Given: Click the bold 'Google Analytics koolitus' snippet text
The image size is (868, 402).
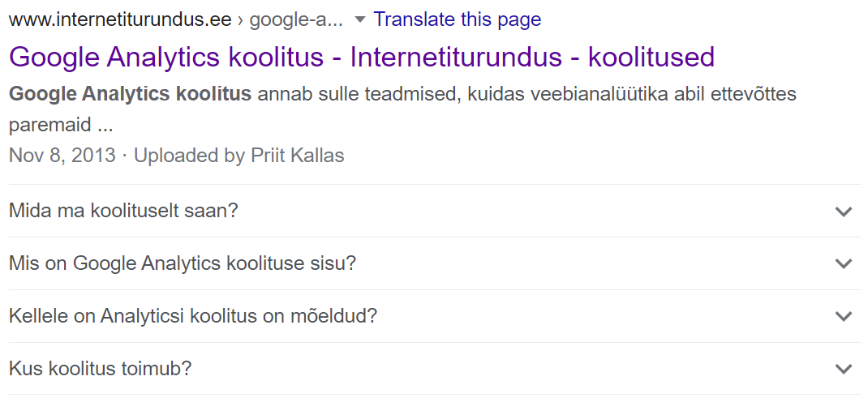Looking at the screenshot, I should [130, 94].
